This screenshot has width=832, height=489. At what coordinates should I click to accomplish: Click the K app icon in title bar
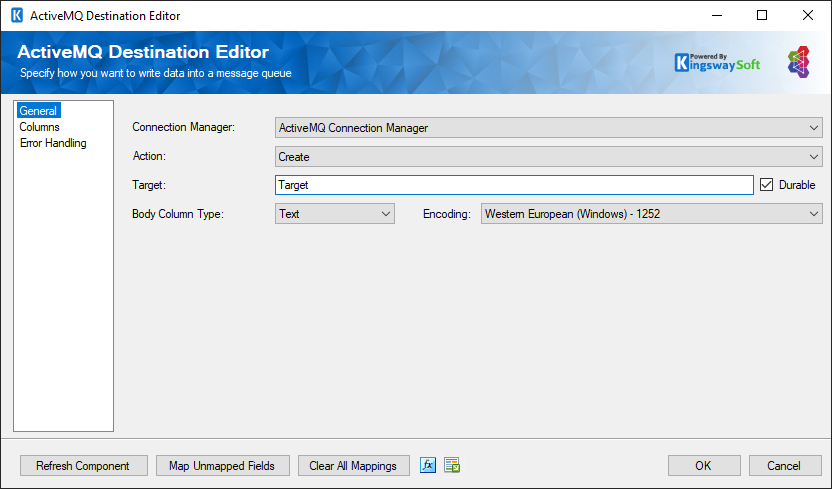click(17, 15)
